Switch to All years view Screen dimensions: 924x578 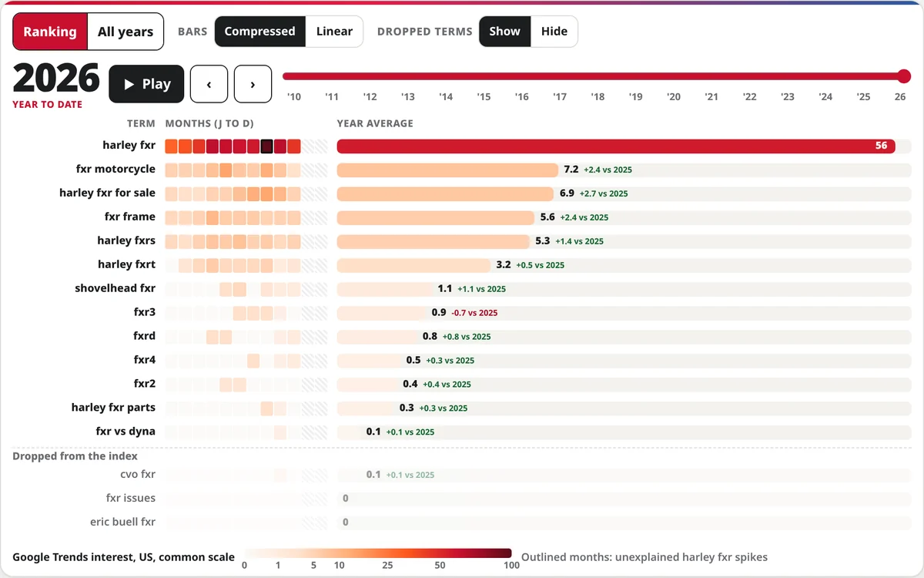126,32
